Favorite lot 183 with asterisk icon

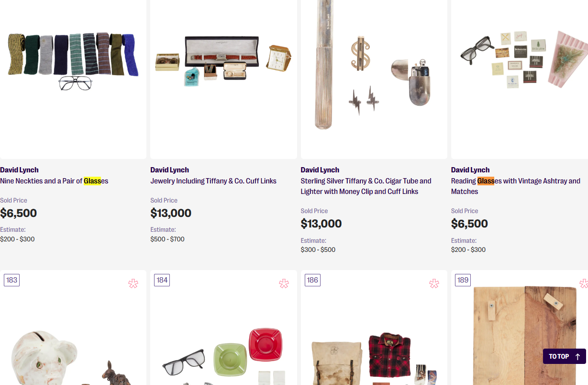[x=133, y=283]
